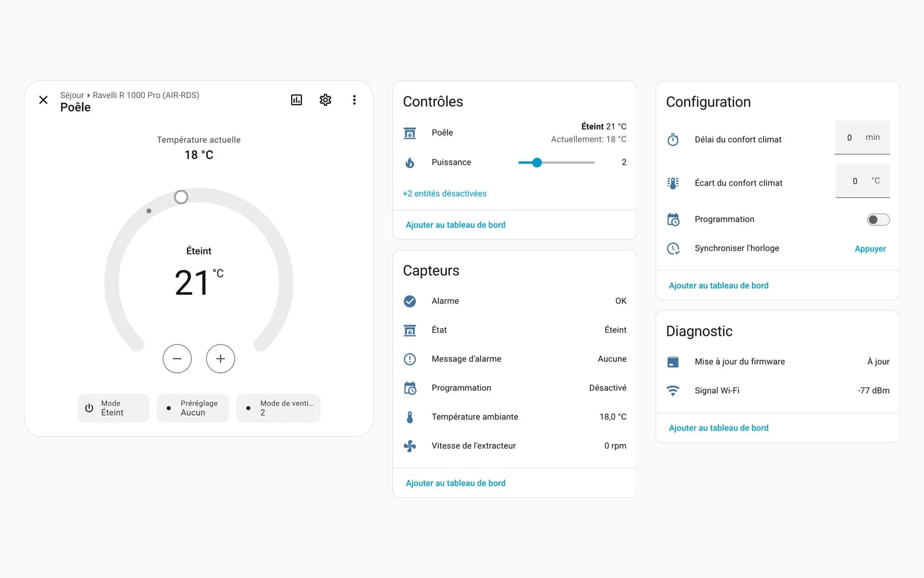924x578 pixels.
Task: Add Diagnostic card to dashboard
Action: (x=719, y=428)
